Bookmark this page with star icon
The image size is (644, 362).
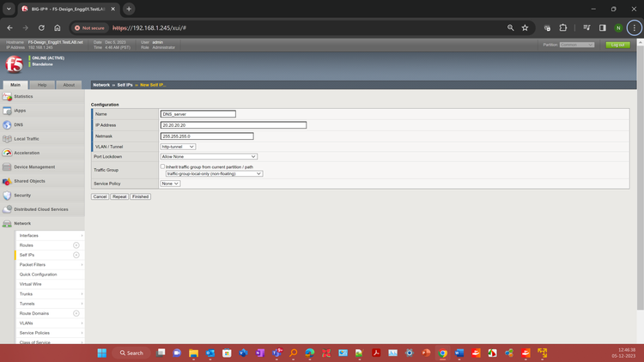pyautogui.click(x=525, y=28)
